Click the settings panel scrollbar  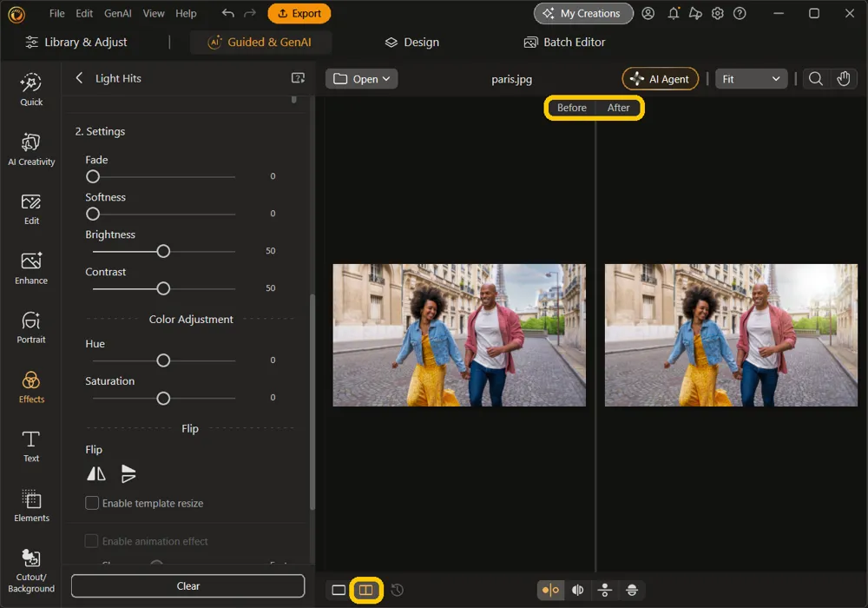(x=312, y=401)
